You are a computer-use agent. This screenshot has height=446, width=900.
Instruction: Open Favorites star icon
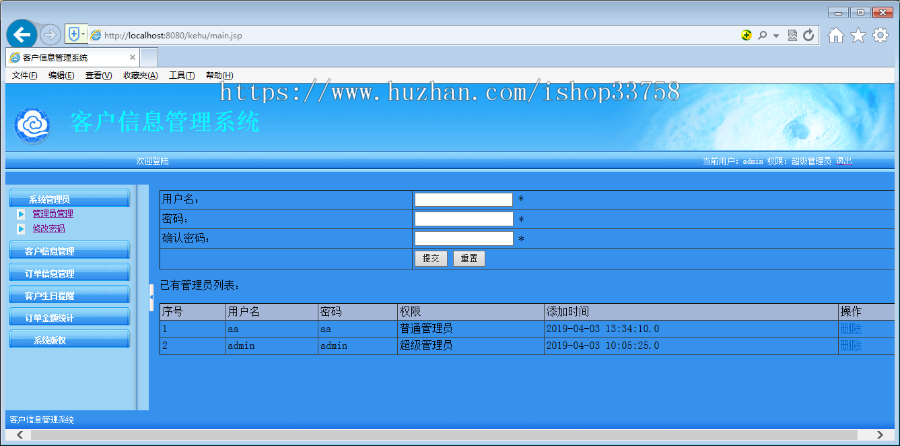click(858, 36)
